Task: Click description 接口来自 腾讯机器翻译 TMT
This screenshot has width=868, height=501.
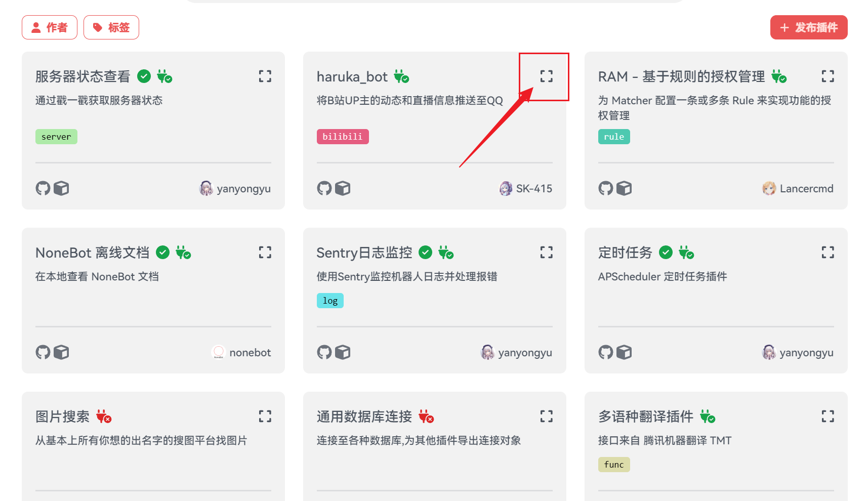Action: (665, 440)
